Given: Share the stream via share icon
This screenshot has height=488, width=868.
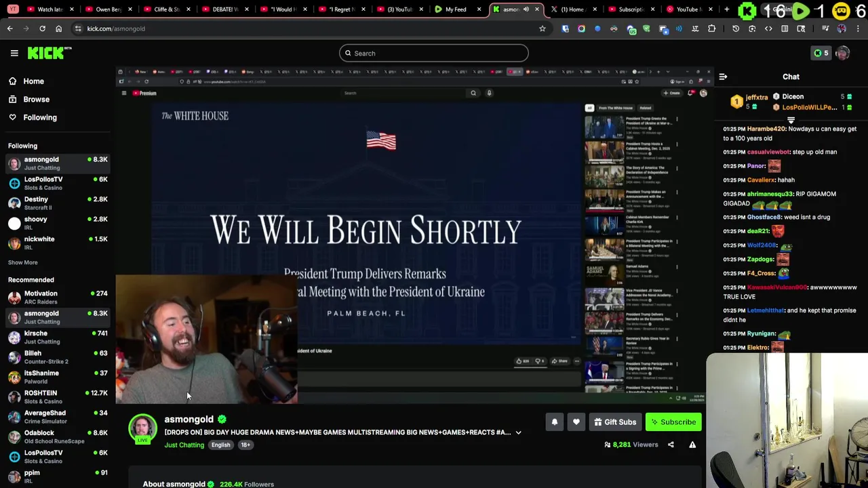Looking at the screenshot, I should click(x=671, y=445).
